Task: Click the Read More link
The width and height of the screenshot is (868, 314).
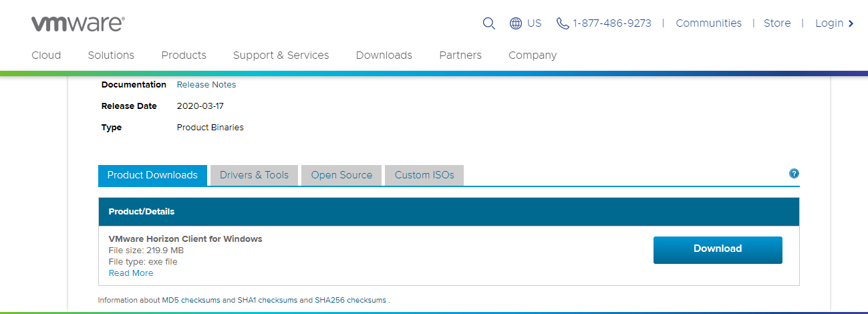Action: click(131, 273)
